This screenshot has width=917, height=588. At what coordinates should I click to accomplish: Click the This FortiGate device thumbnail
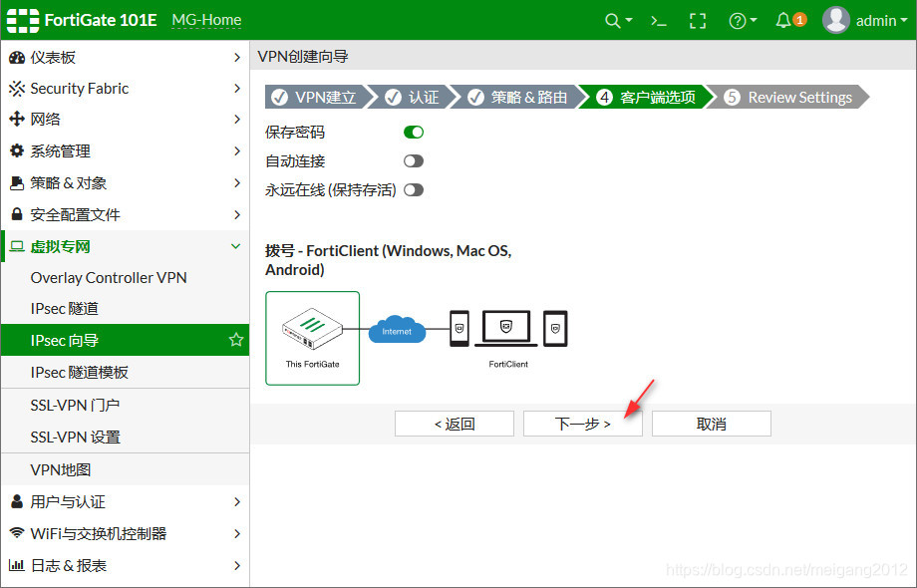click(312, 339)
